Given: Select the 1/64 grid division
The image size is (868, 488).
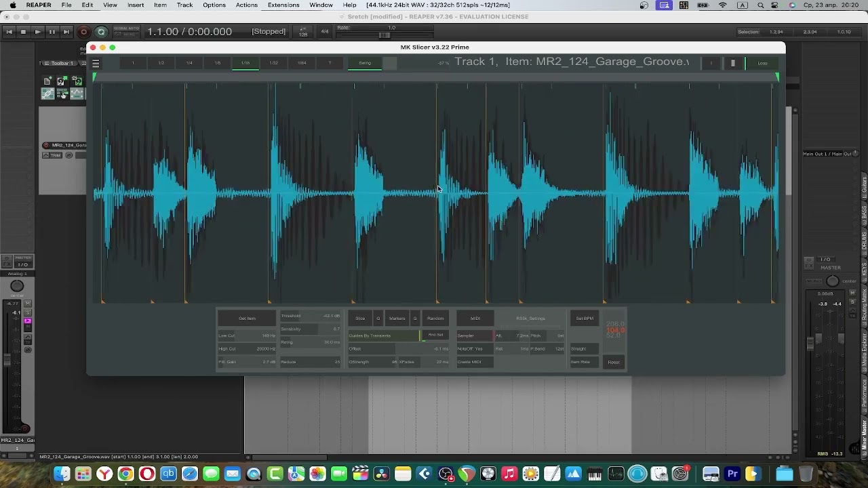Looking at the screenshot, I should point(302,63).
